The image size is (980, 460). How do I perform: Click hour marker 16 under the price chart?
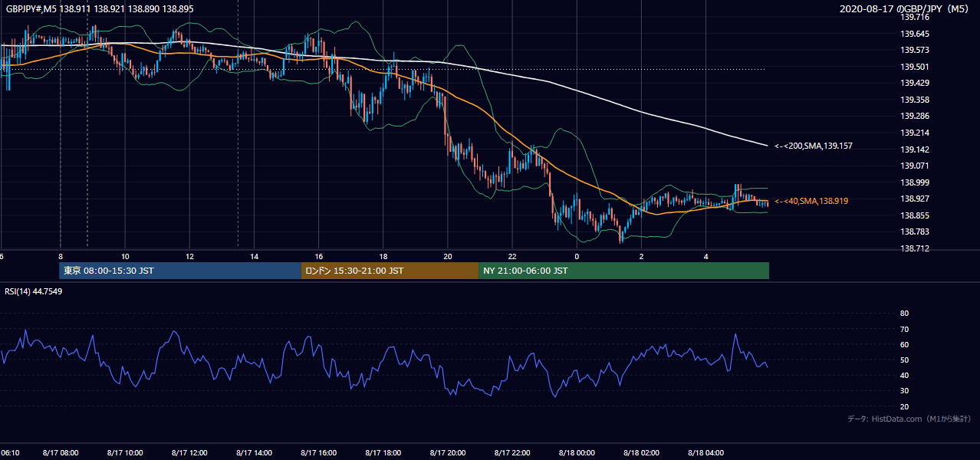pos(318,257)
